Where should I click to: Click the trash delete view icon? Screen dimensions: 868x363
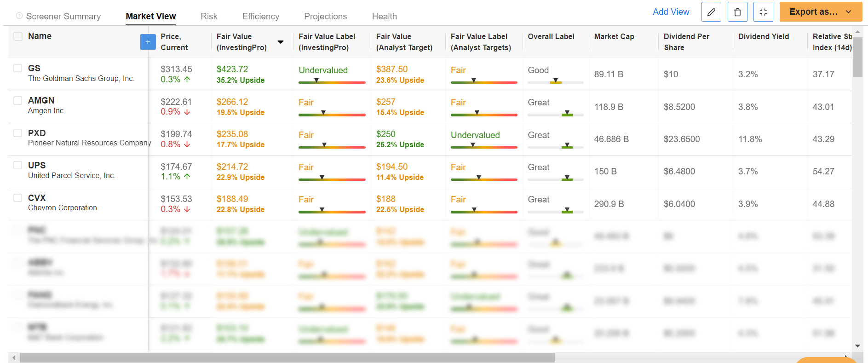pos(737,12)
